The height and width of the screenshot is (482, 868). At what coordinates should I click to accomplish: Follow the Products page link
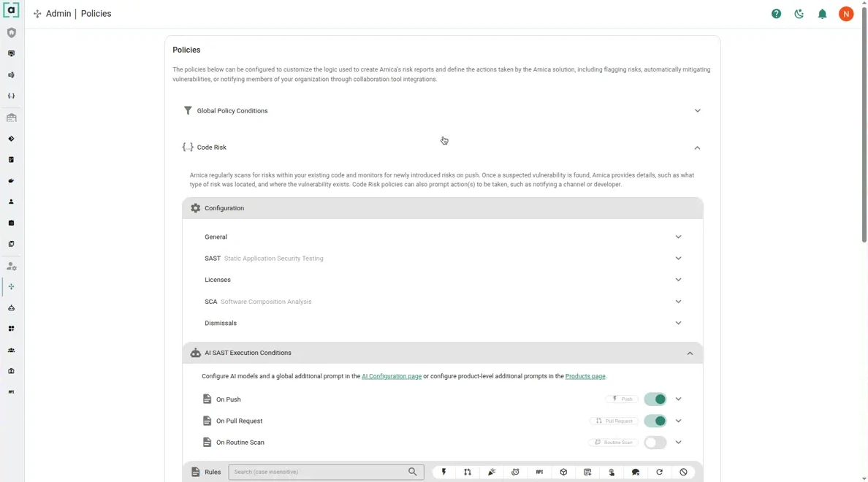[585, 377]
